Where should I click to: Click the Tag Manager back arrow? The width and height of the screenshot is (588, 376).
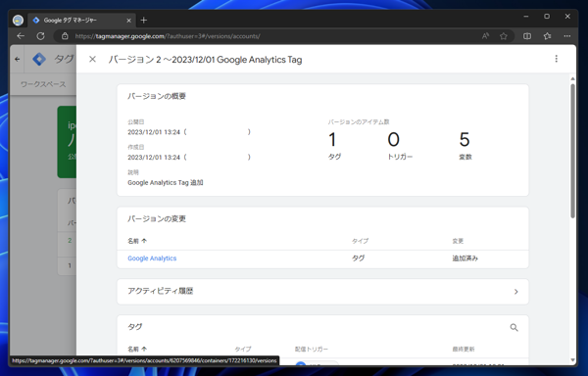pos(18,59)
